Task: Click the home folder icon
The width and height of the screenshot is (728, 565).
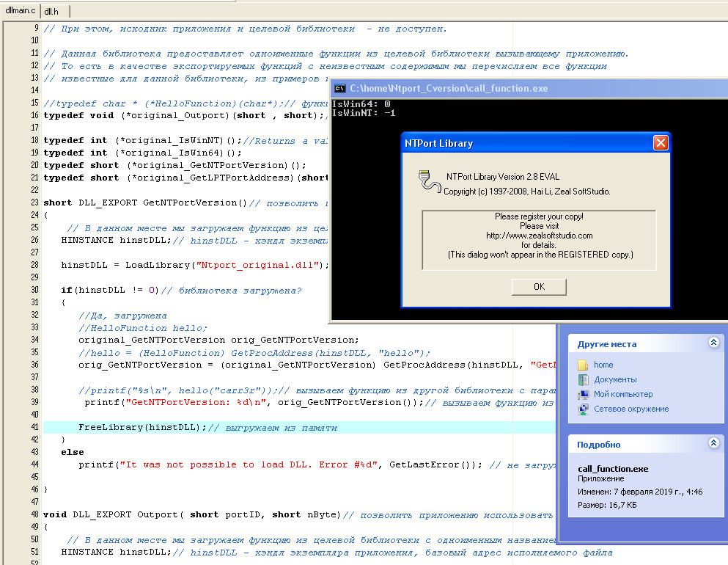Action: click(583, 365)
